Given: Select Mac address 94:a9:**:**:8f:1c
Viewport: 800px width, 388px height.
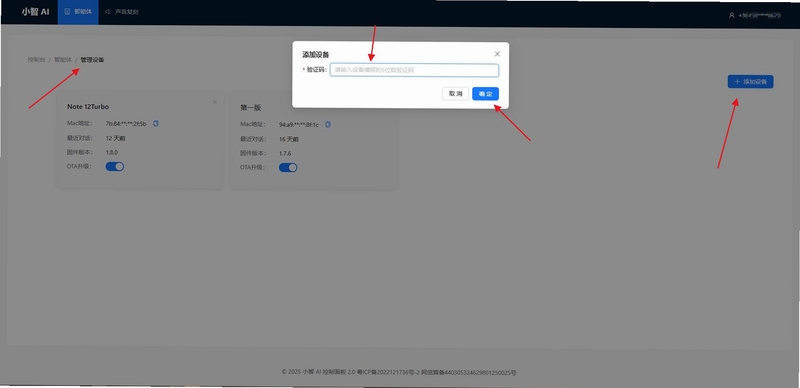Looking at the screenshot, I should (298, 125).
